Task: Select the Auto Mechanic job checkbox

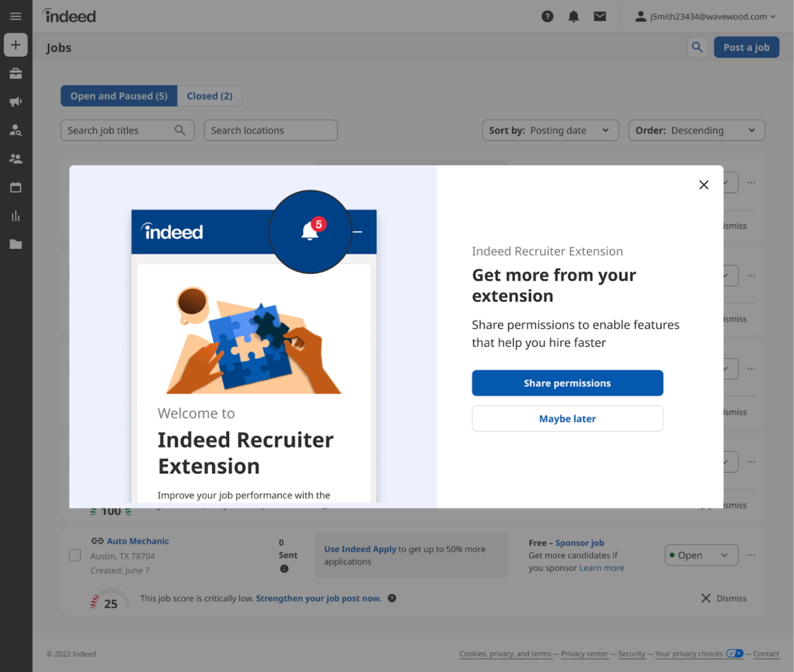Action: 75,555
